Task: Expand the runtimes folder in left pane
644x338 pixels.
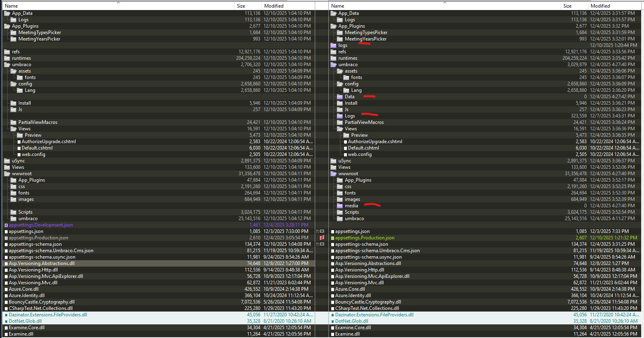Action: (7, 58)
